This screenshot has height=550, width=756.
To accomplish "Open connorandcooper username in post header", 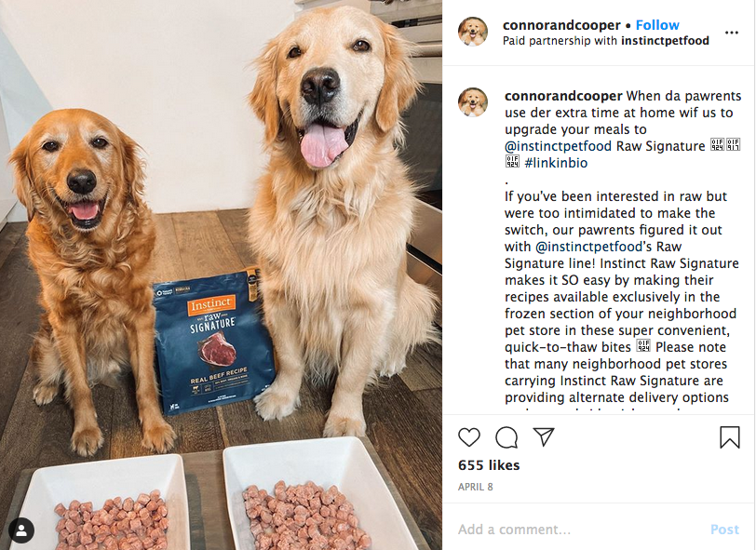I will tap(561, 25).
